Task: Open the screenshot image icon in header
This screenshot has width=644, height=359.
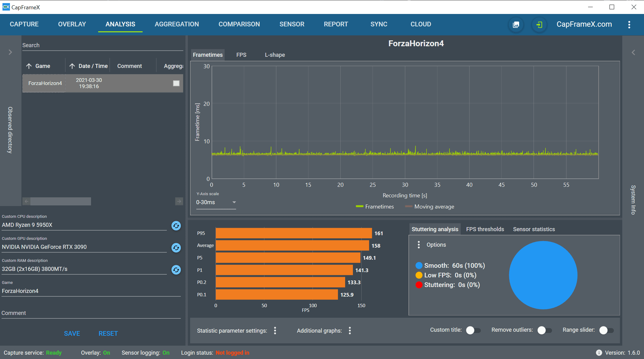Action: [516, 25]
